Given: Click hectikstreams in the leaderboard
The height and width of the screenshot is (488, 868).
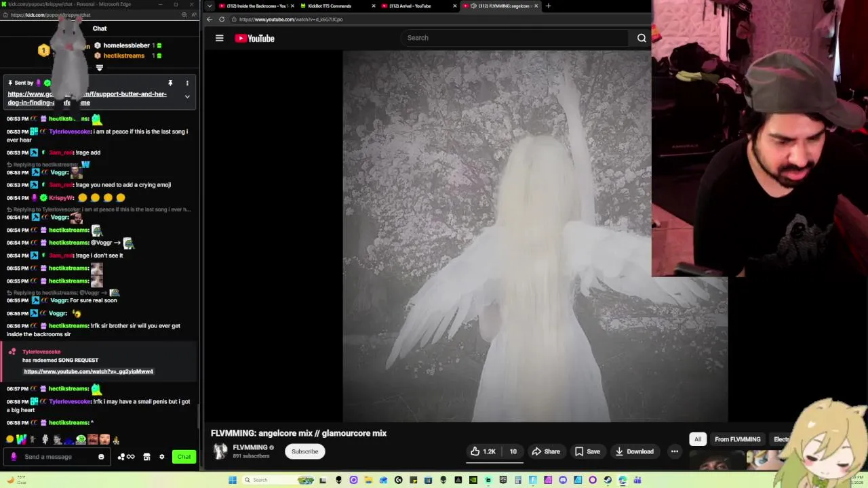Looking at the screenshot, I should [123, 56].
